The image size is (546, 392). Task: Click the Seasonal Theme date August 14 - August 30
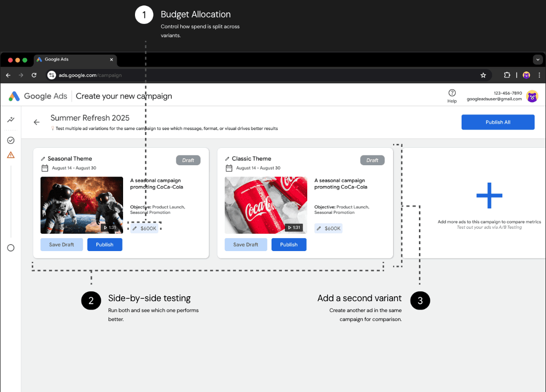tap(74, 168)
